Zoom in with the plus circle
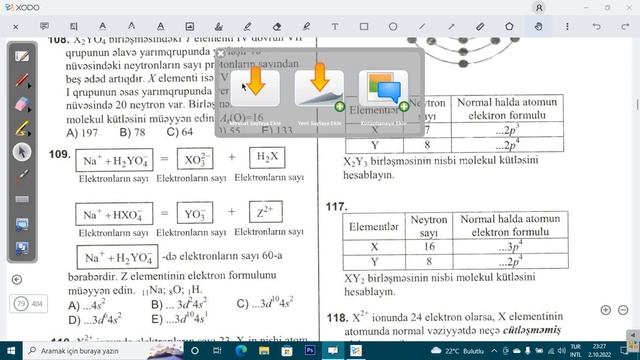The height and width of the screenshot is (360, 640). coord(606,310)
